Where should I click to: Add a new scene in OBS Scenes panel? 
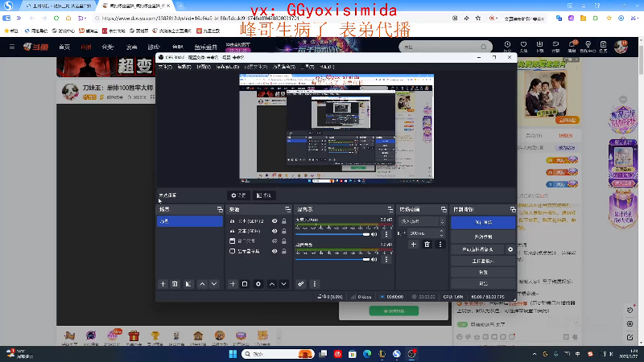click(x=163, y=284)
